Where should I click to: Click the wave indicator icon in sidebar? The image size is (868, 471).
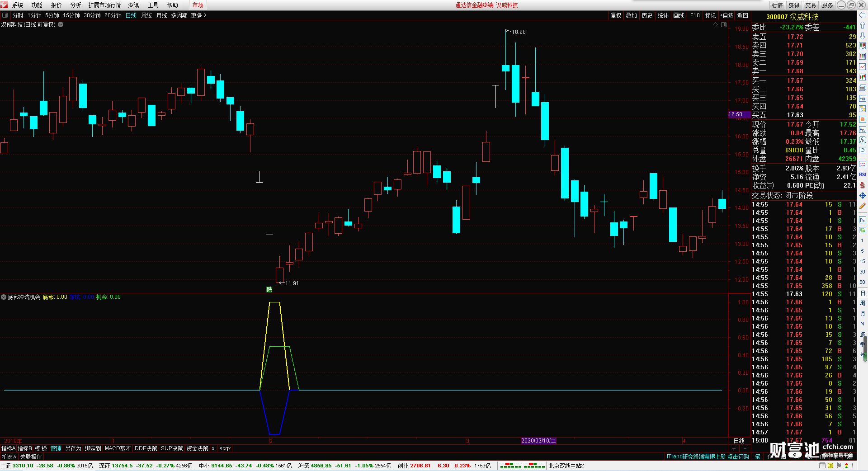coord(862,164)
